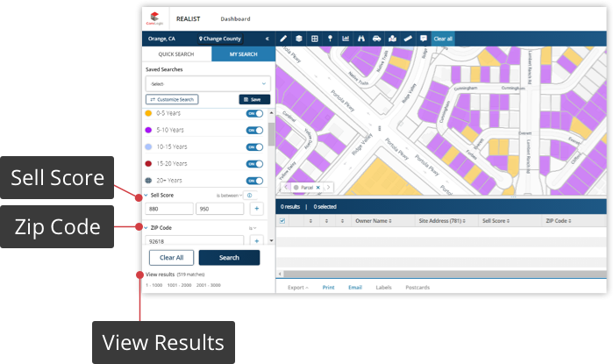Screen dimensions: 614x364
Task: Click the Clear All button below filters
Action: (x=172, y=258)
